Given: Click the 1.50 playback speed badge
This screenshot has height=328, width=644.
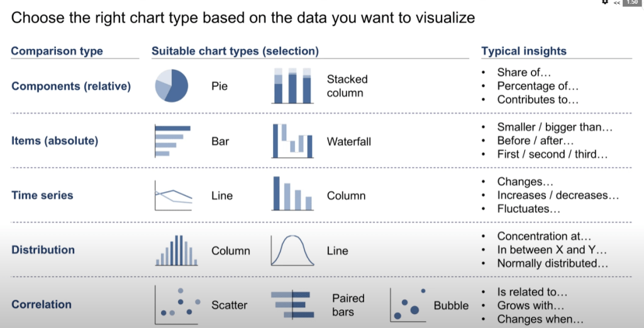Looking at the screenshot, I should click(x=631, y=3).
